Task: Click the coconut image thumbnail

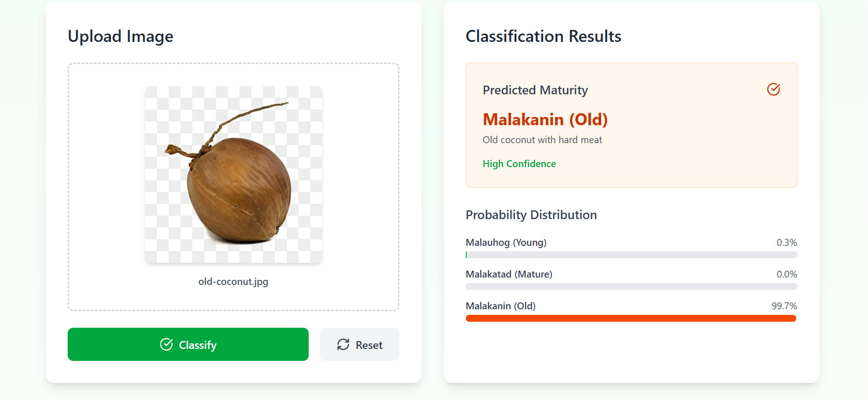Action: [233, 174]
